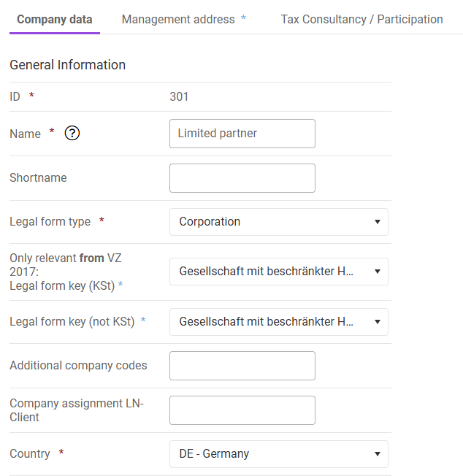This screenshot has width=463, height=476.
Task: Focus the Shortname text field
Action: (242, 178)
